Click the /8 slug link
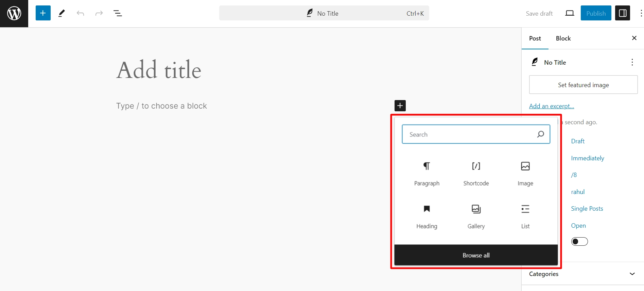Image resolution: width=644 pixels, height=291 pixels. 574,175
